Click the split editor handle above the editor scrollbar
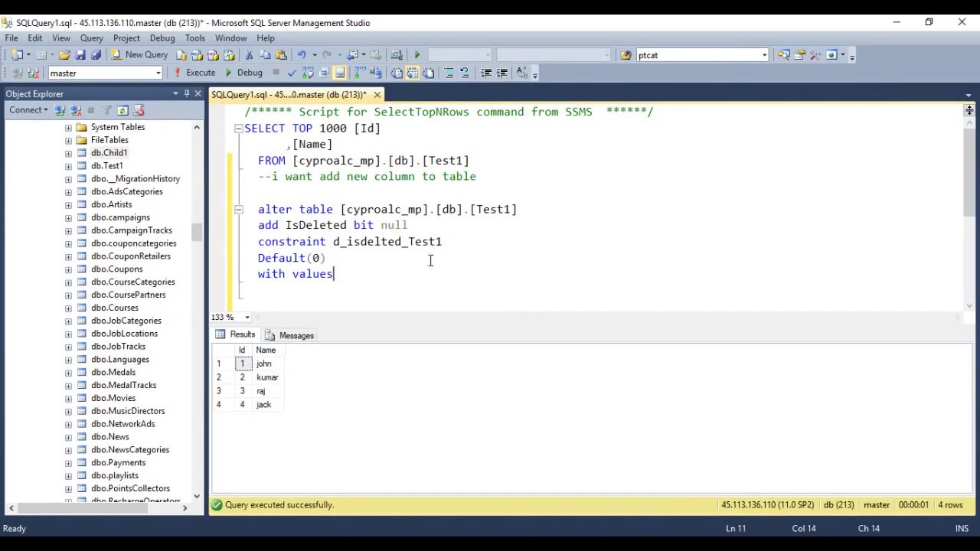The image size is (980, 551). tap(969, 110)
